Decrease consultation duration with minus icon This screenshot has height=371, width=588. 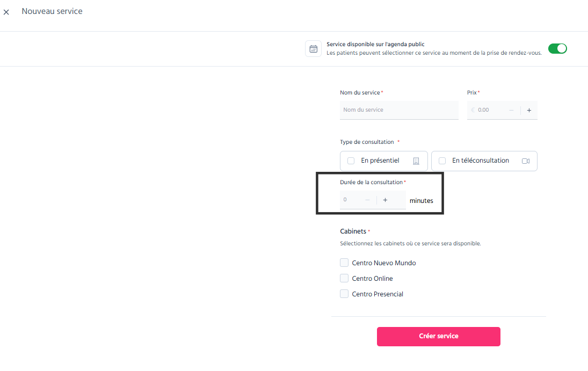367,200
